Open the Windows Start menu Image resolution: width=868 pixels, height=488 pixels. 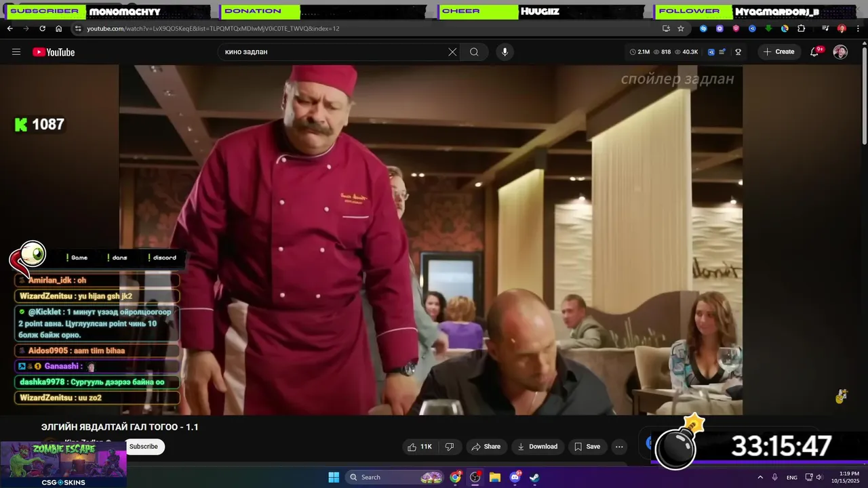[334, 477]
